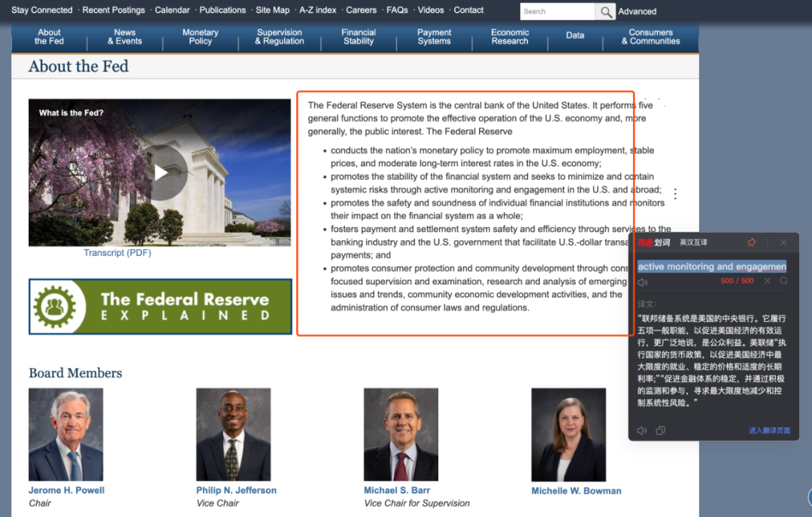
Task: Click Michael S. Barr's portrait photo
Action: coord(401,434)
